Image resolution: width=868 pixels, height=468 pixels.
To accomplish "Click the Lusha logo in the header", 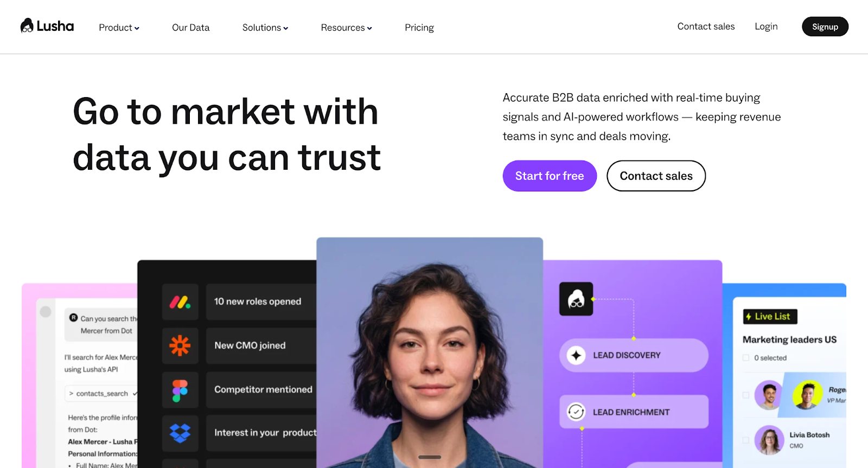I will click(47, 26).
